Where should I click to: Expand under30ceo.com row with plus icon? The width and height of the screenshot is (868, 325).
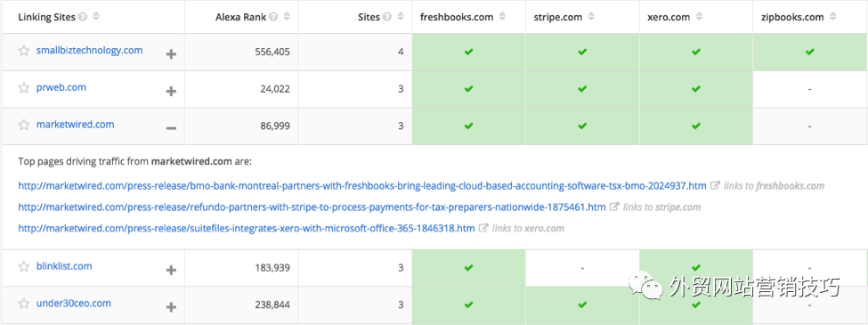172,306
